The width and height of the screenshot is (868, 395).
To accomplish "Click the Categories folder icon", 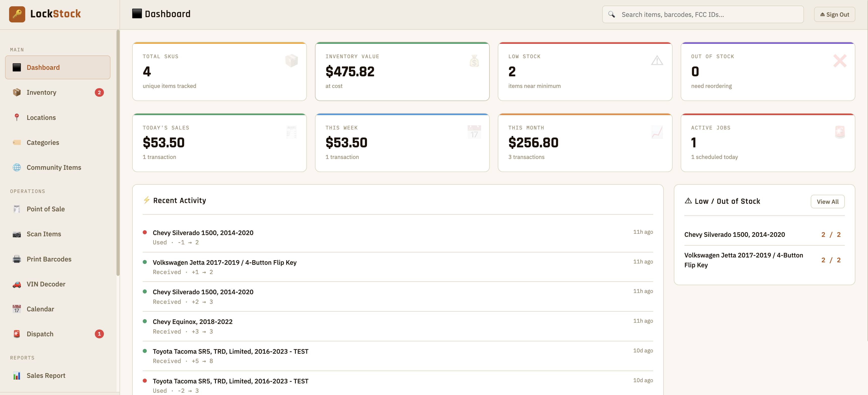I will coord(16,142).
